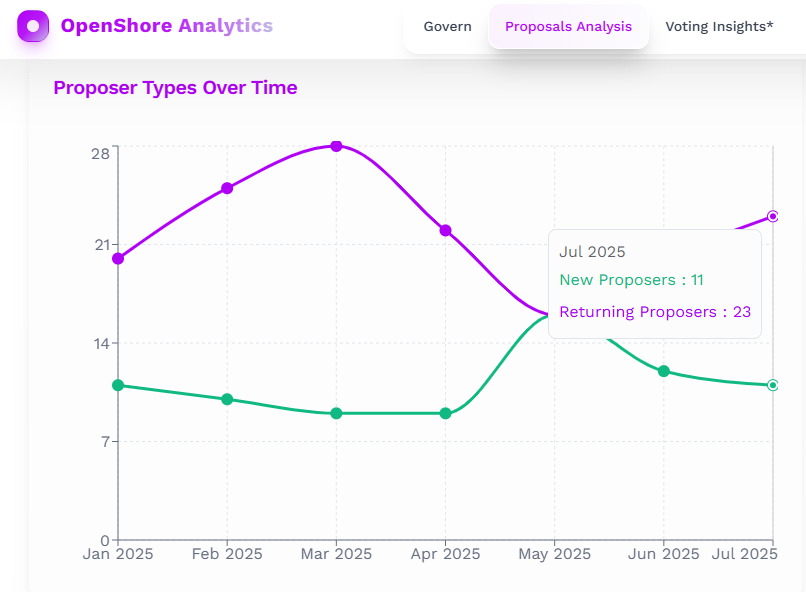Click New Proposers point for Mar 2025
Image resolution: width=806 pixels, height=592 pixels.
point(336,413)
